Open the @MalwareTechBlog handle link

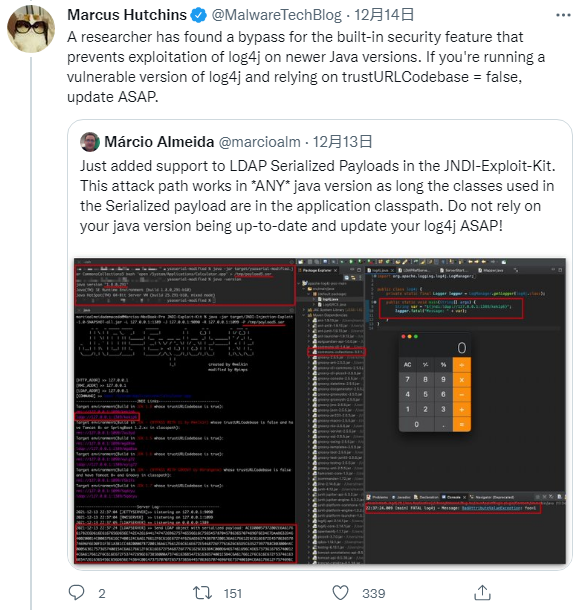pos(277,15)
